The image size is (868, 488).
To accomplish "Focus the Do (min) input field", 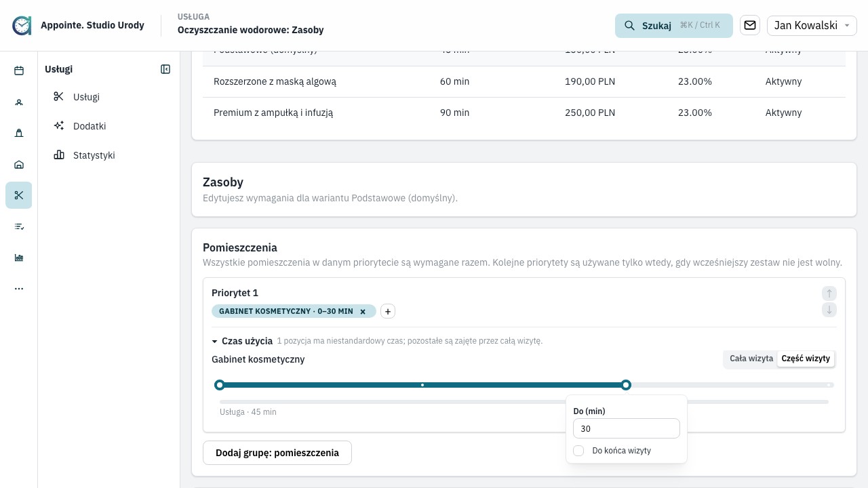I will [627, 428].
